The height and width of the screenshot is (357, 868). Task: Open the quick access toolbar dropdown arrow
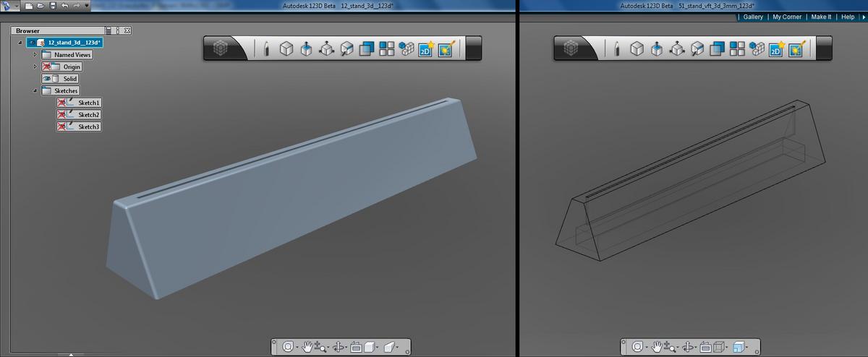point(87,6)
